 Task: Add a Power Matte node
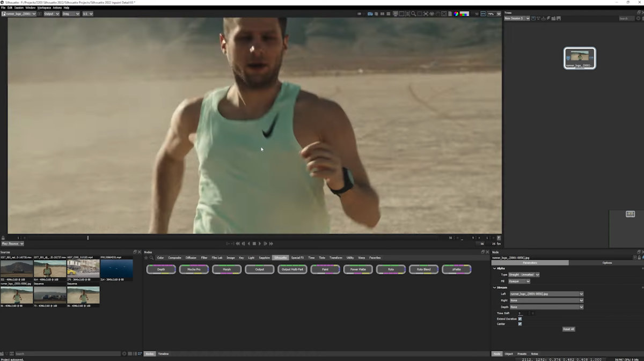[x=358, y=269]
